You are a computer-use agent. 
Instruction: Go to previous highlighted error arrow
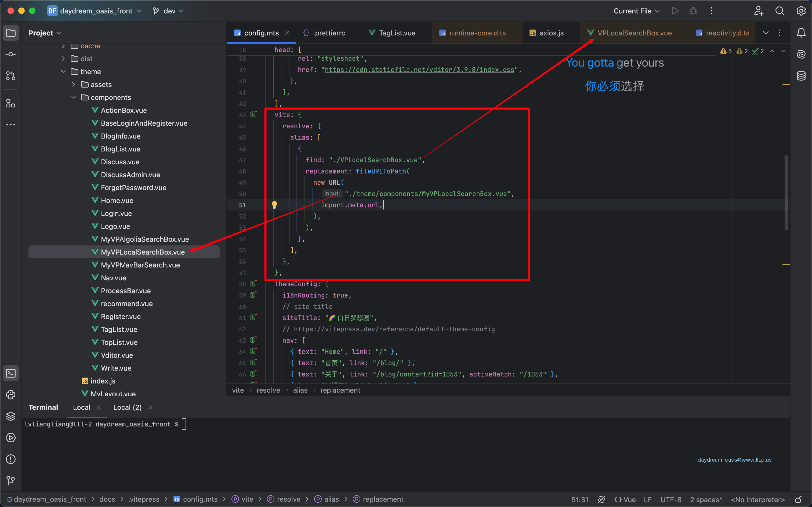773,51
